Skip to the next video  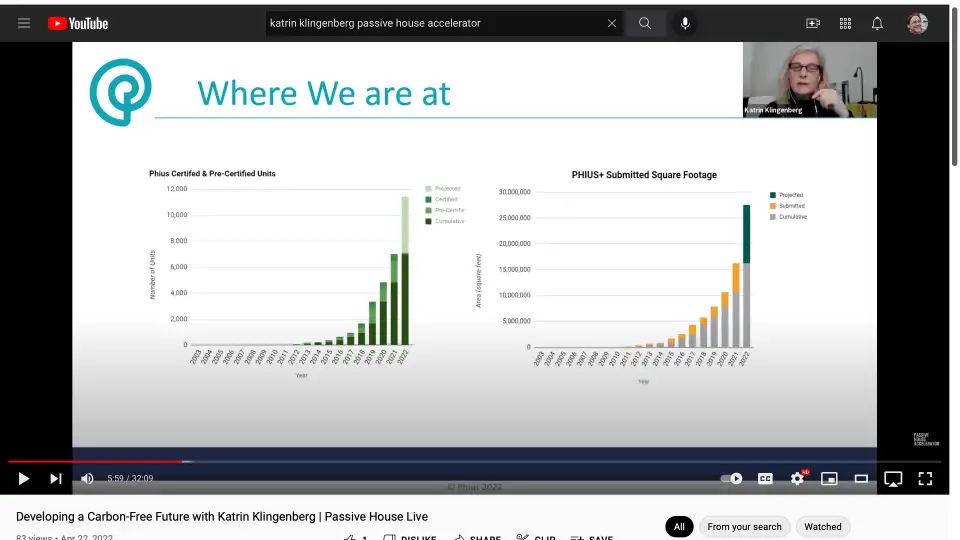pyautogui.click(x=56, y=479)
